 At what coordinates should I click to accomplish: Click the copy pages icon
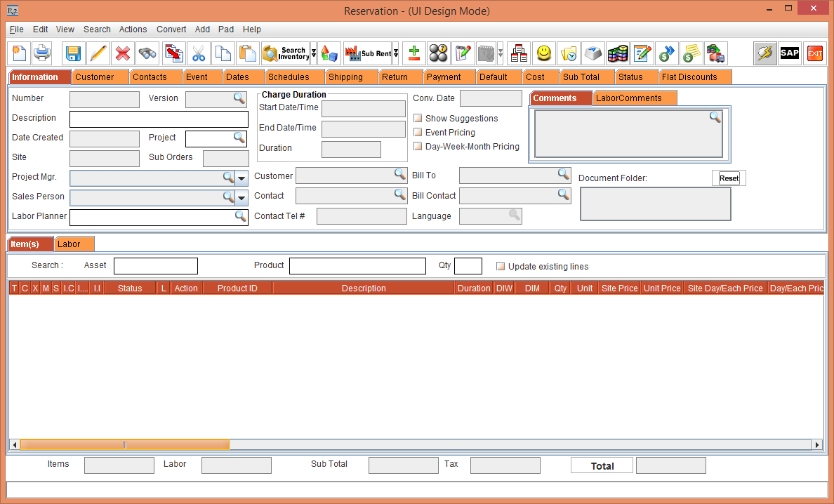[223, 53]
